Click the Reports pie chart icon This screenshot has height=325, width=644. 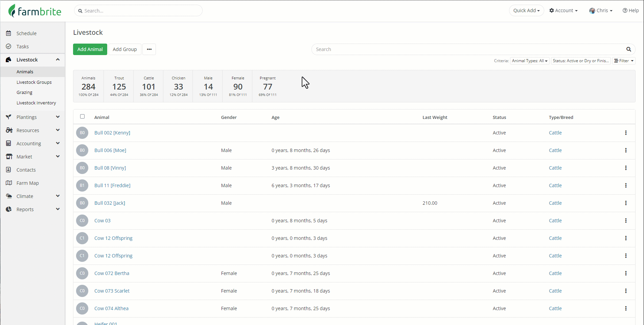coord(9,209)
